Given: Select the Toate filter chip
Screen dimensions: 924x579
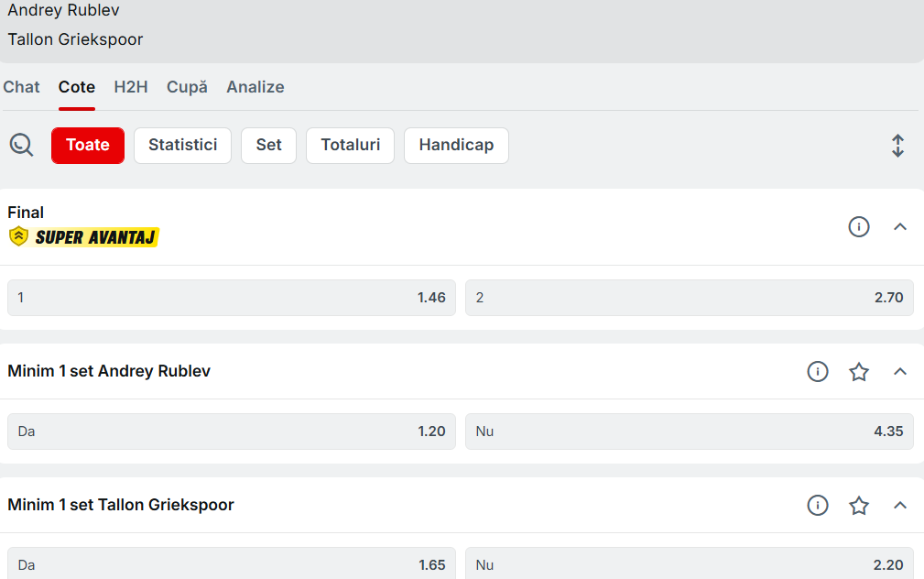Looking at the screenshot, I should click(x=88, y=146).
